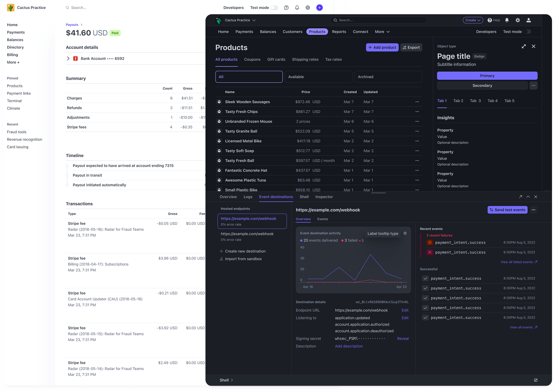This screenshot has width=555, height=392.
Task: Toggle Test mode in dark dashboard
Action: (527, 32)
